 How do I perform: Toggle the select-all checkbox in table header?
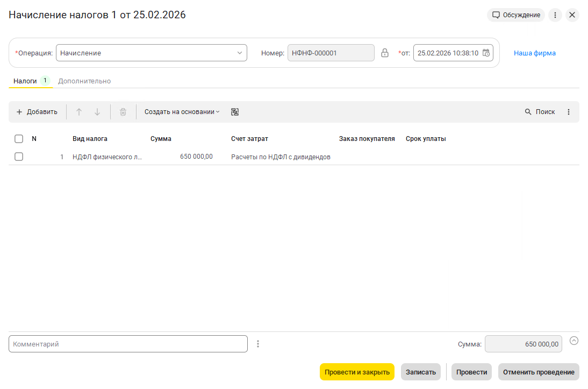coord(19,139)
